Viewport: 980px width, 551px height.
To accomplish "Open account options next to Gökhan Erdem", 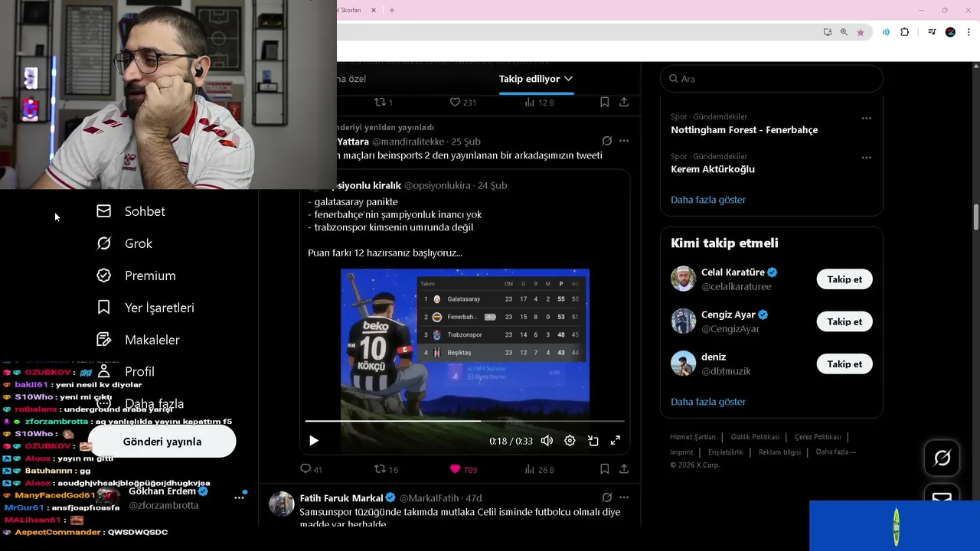I will pyautogui.click(x=239, y=497).
